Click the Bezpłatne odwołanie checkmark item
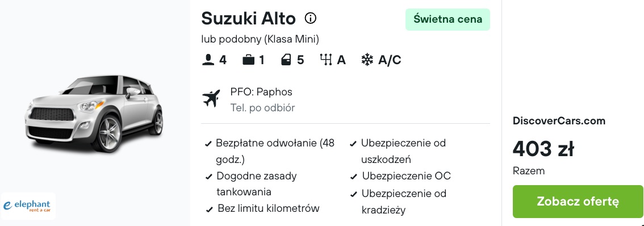Viewport: 644px width, 226px height. 271,151
